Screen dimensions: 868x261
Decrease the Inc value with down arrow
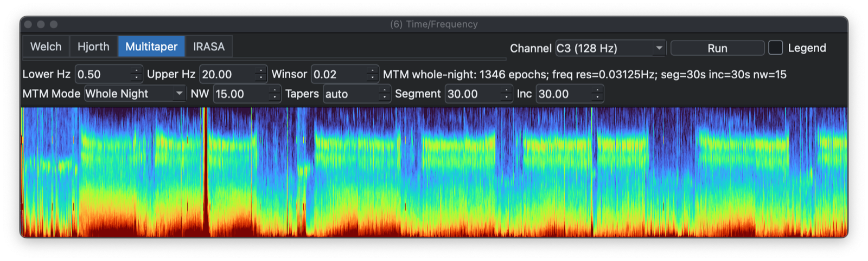click(x=598, y=97)
